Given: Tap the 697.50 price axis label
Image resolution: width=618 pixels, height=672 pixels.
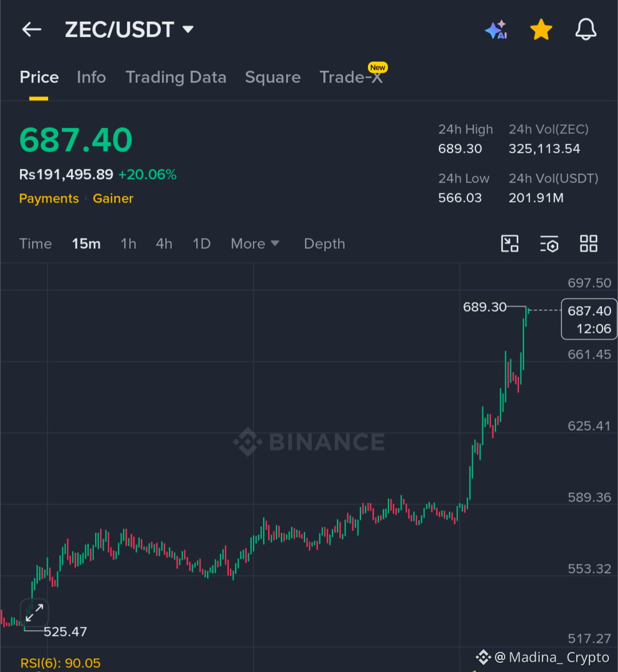Looking at the screenshot, I should [589, 283].
